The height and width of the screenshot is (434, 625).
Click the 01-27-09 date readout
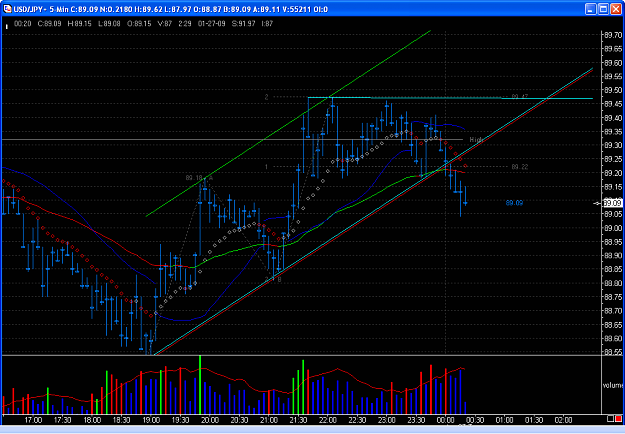coord(211,24)
